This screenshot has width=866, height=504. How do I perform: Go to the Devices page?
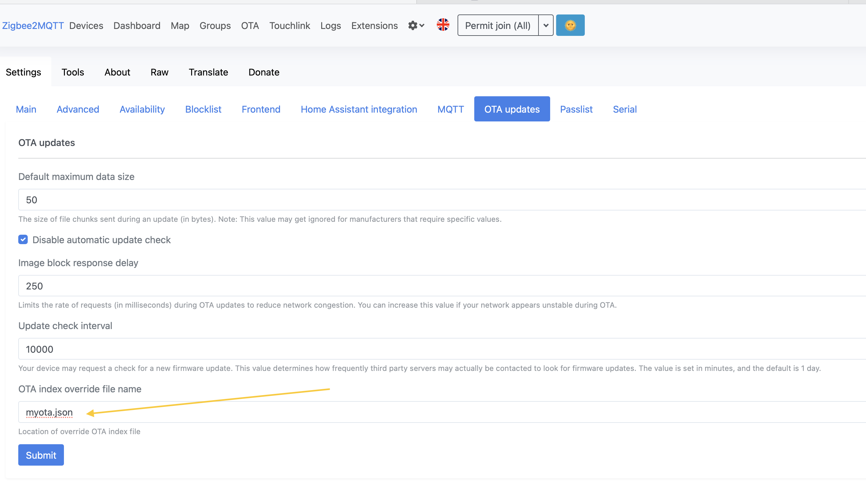pos(86,25)
